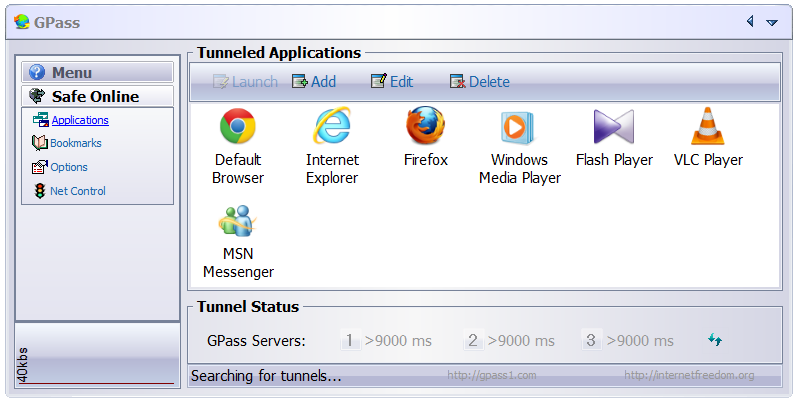Click the Launch toolbar button
The height and width of the screenshot is (402, 797).
(245, 82)
